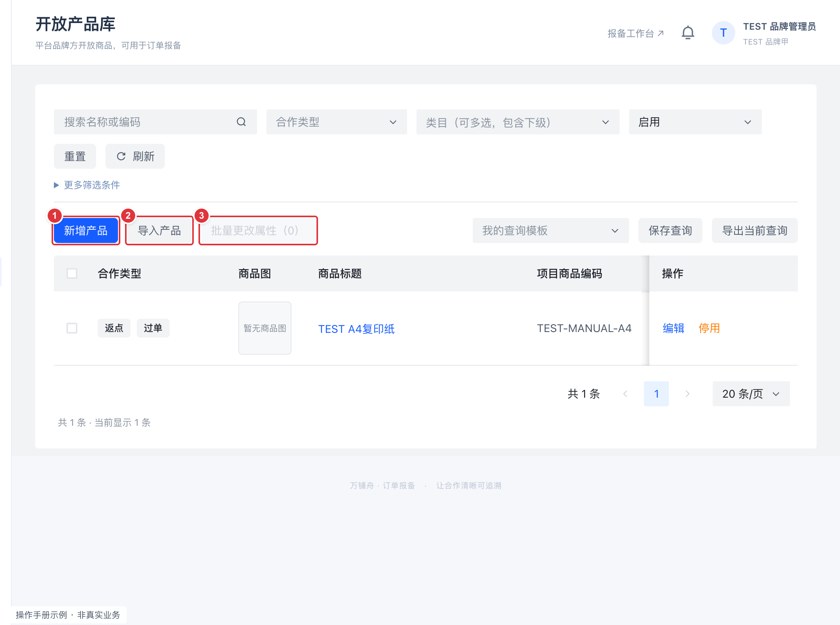Open the 报备工作台 link

click(x=636, y=33)
